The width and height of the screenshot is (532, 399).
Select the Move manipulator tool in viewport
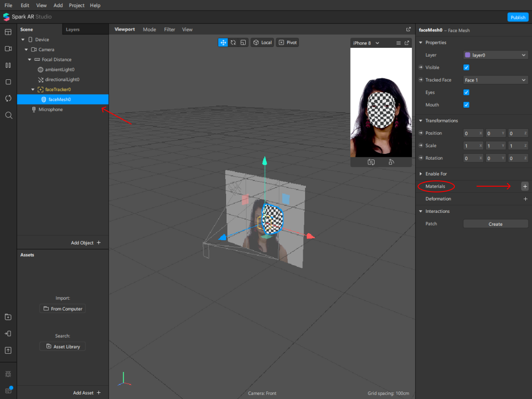pyautogui.click(x=223, y=43)
